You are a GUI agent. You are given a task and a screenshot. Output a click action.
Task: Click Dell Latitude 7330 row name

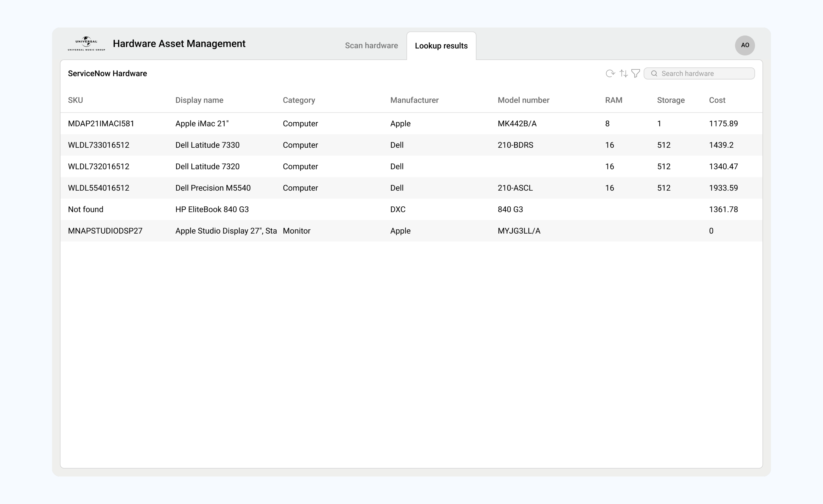pyautogui.click(x=207, y=145)
